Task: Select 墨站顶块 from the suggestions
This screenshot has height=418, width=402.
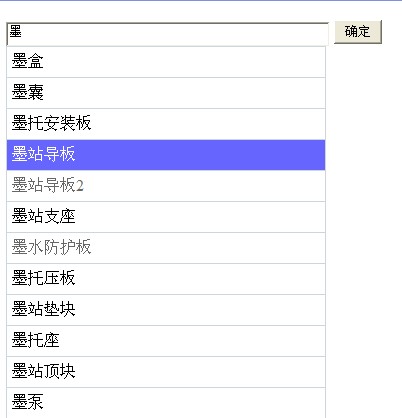Action: pyautogui.click(x=166, y=372)
